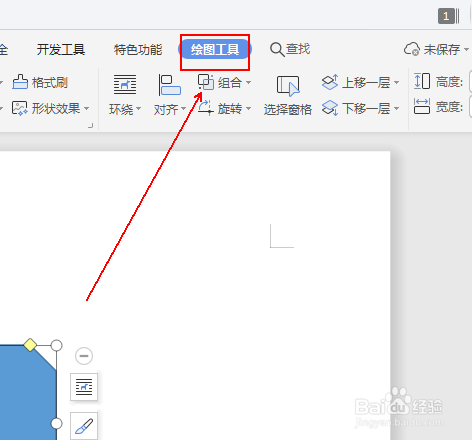The image size is (472, 440).
Task: Expand the 组合 dropdown arrow
Action: point(248,82)
